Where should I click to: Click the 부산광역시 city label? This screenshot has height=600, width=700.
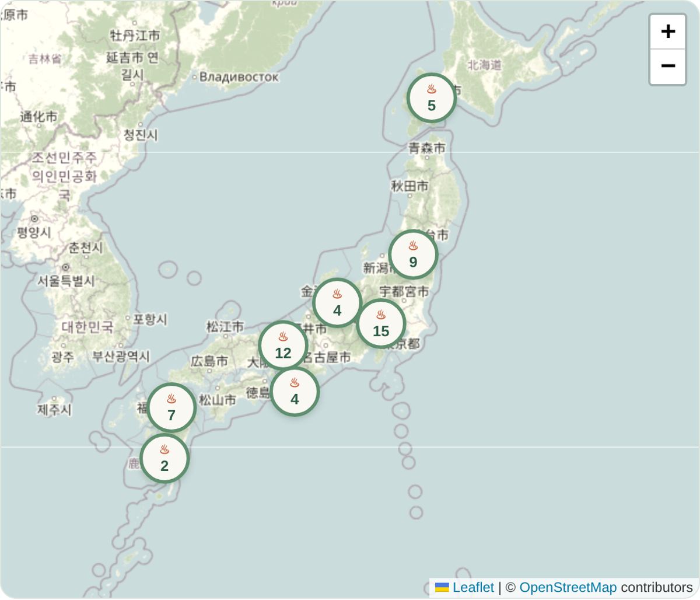[x=121, y=356]
